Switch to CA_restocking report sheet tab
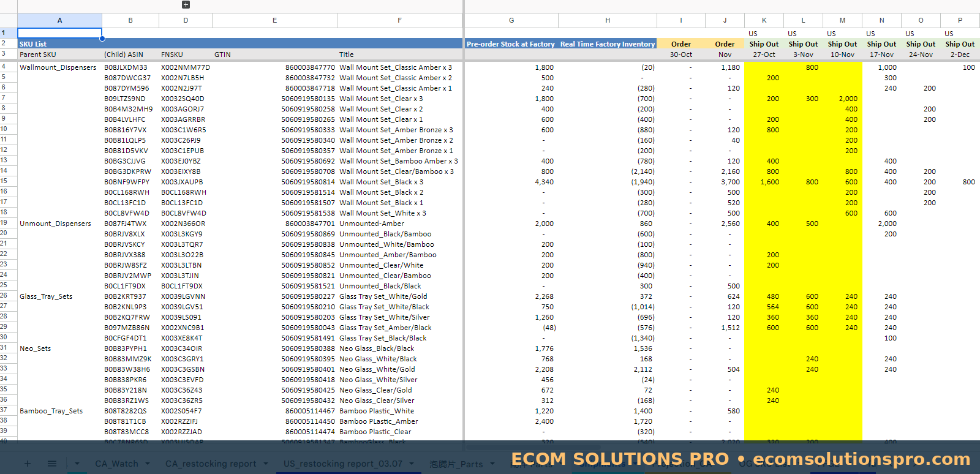The width and height of the screenshot is (980, 474). coord(211,464)
